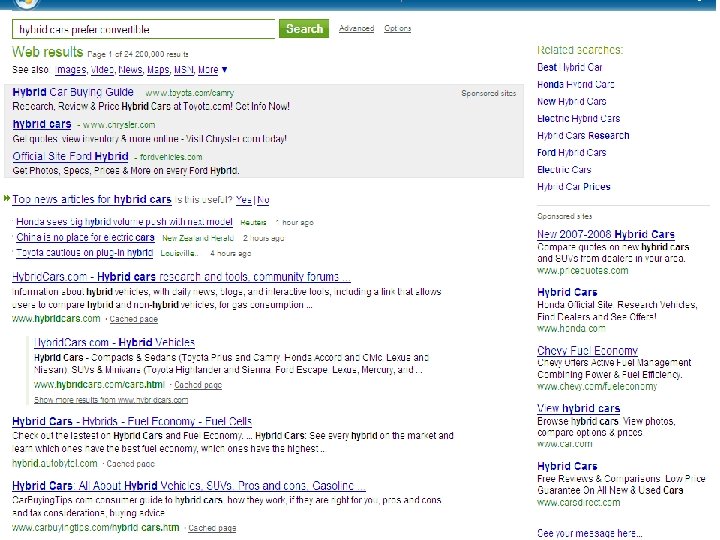Expand the More dropdown arrow

tap(225, 69)
